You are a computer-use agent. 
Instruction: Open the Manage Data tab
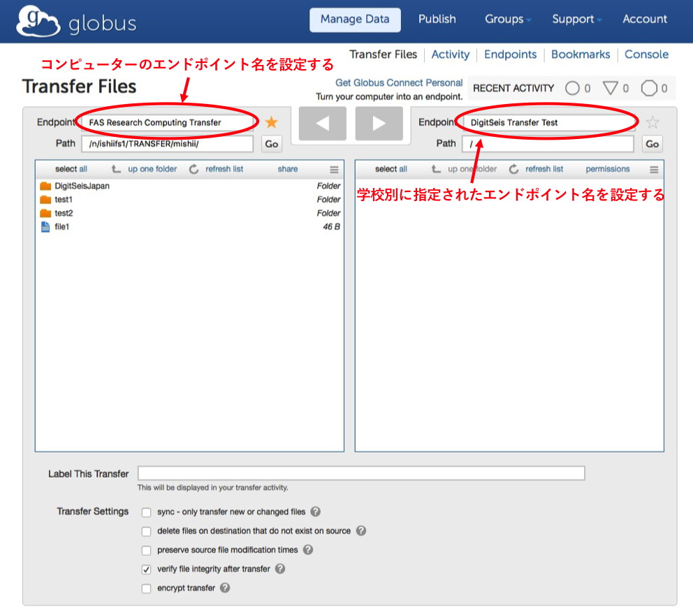(355, 20)
